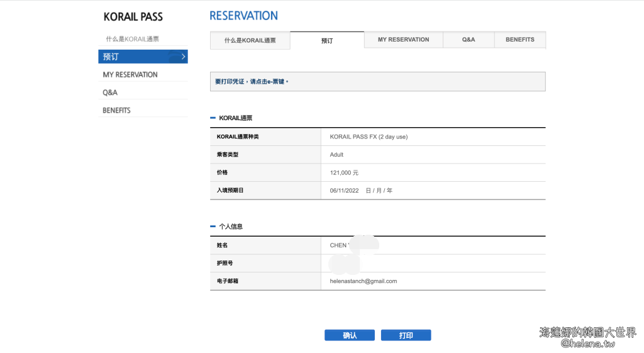The width and height of the screenshot is (644, 353).
Task: Select the 预订 tab
Action: coord(327,40)
